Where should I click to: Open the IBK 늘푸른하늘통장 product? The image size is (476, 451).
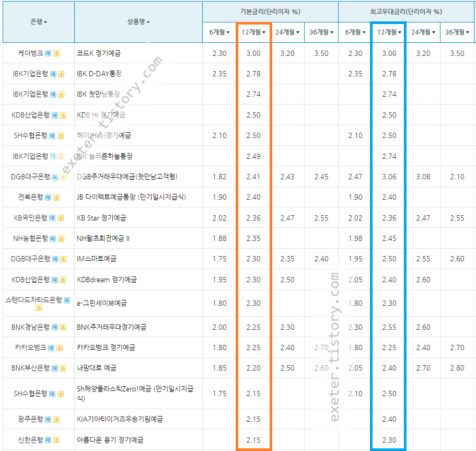tap(105, 156)
